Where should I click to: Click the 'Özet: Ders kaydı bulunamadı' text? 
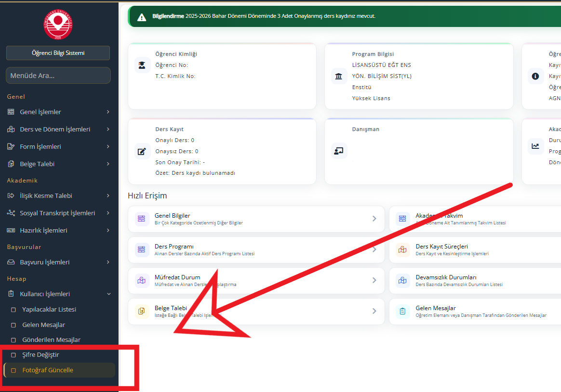(x=195, y=173)
